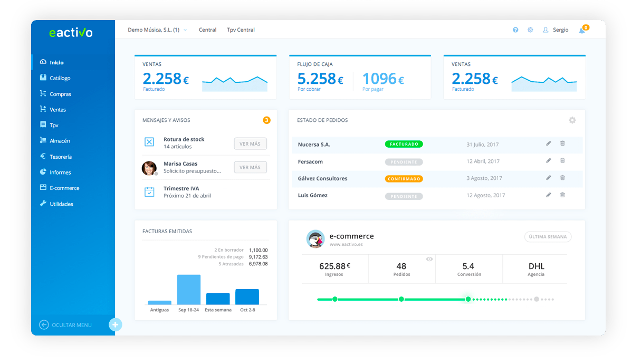Click the round plus button
This screenshot has width=641, height=364.
tap(115, 325)
